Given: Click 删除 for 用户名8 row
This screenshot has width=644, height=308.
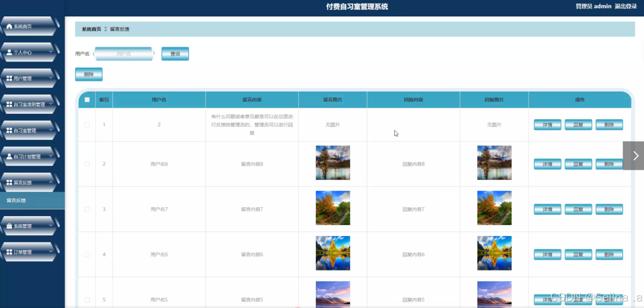Looking at the screenshot, I should [609, 164].
